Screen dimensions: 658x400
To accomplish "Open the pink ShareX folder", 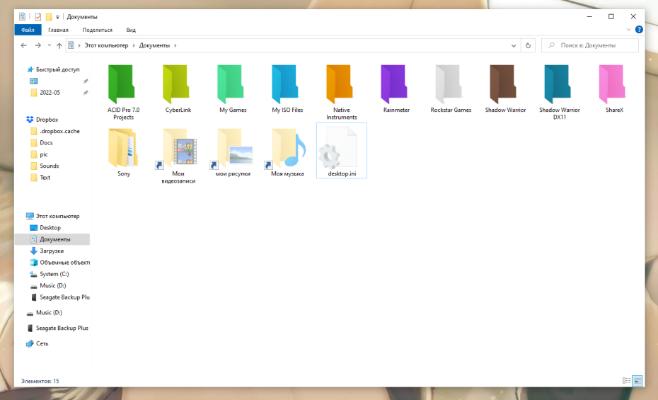I will (614, 89).
